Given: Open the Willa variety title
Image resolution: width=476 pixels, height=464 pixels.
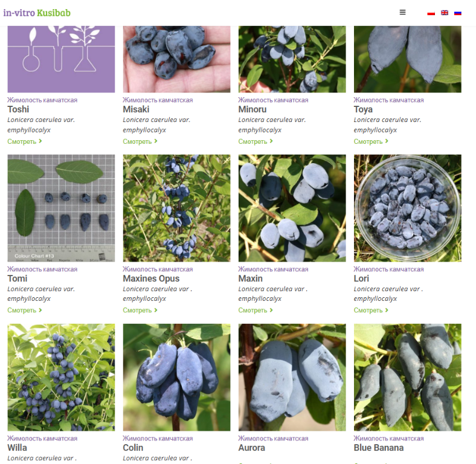Looking at the screenshot, I should click(18, 448).
